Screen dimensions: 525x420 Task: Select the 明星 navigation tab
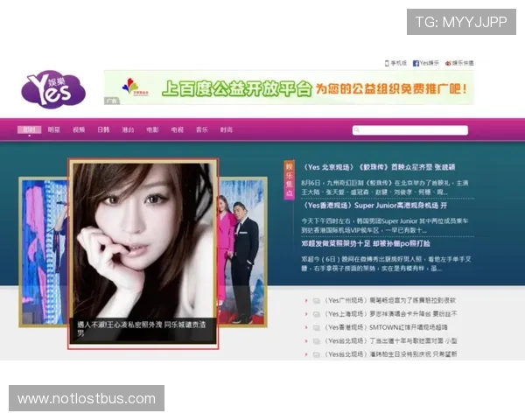(54, 129)
